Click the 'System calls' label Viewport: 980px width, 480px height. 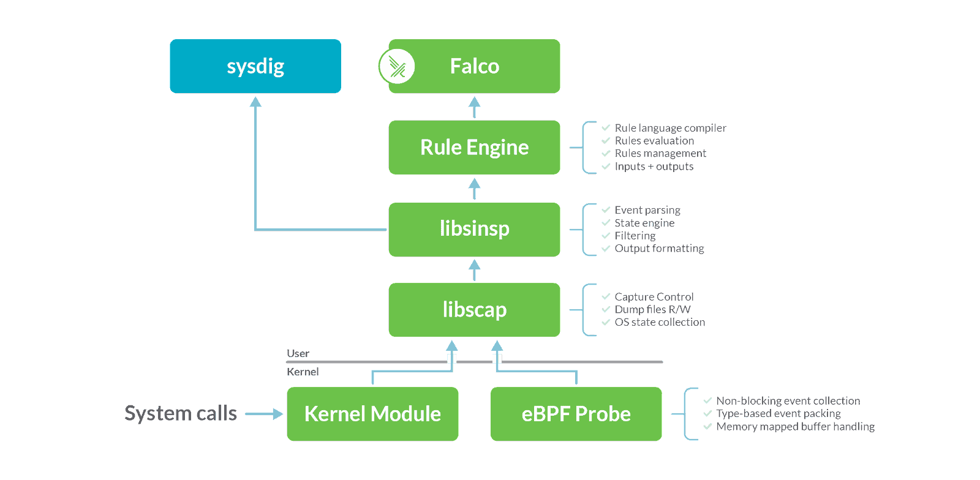pos(181,413)
